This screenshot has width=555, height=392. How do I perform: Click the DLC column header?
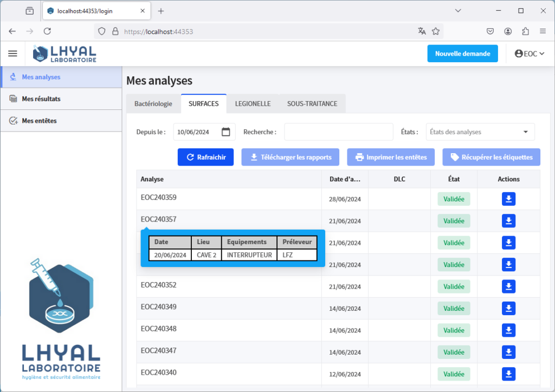click(x=399, y=179)
